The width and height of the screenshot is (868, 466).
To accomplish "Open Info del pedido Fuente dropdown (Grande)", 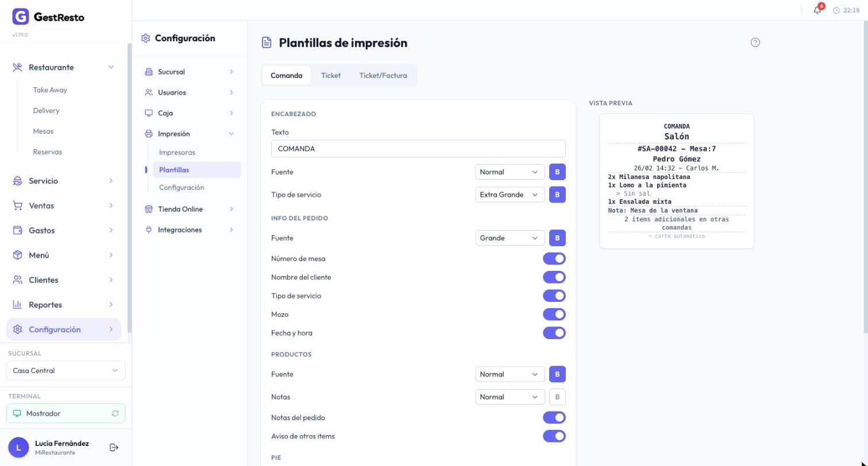I will point(510,238).
